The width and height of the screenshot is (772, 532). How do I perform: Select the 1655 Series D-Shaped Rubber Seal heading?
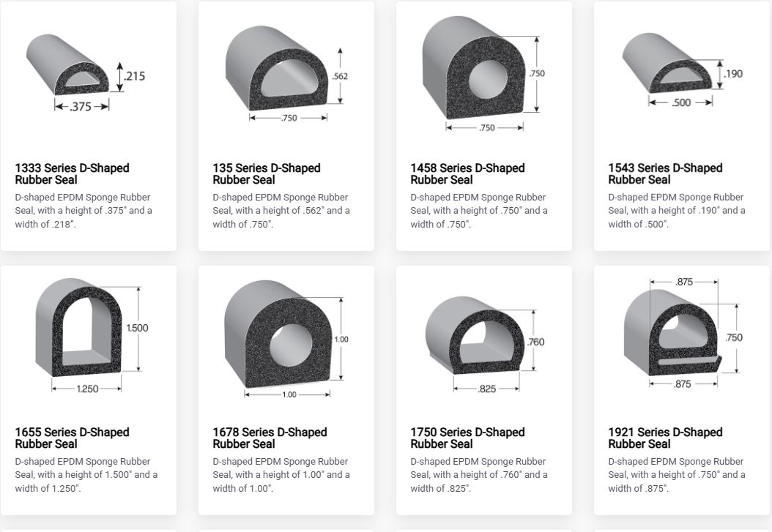pos(72,438)
